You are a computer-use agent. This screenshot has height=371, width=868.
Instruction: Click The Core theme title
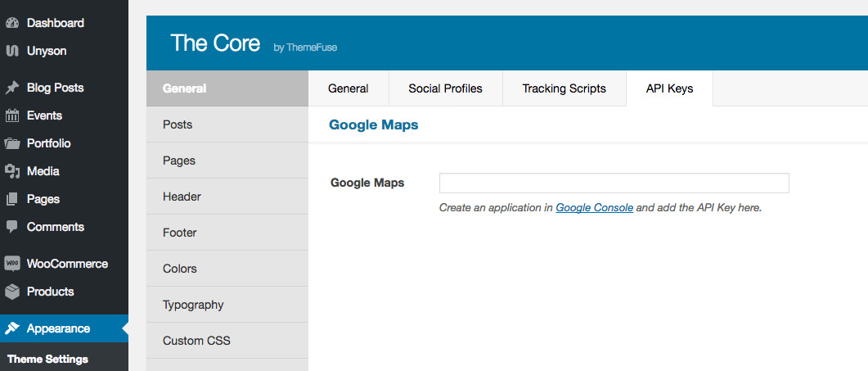215,43
